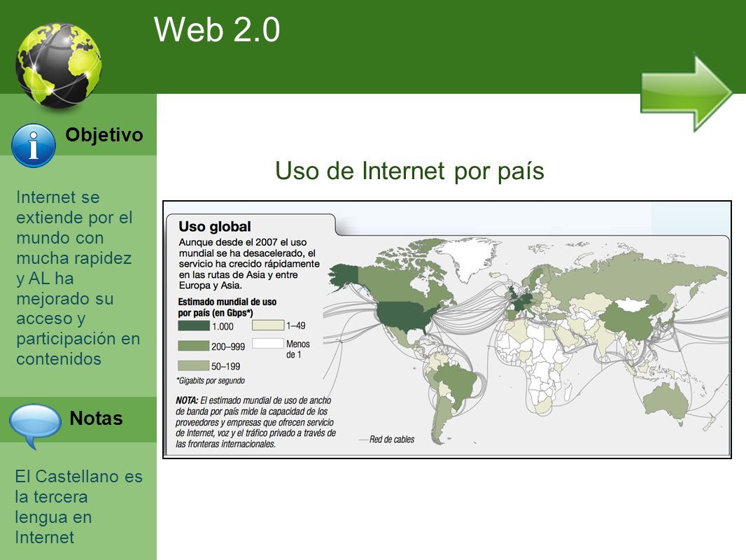Click the 200–999 legend swatch
Viewport: 746px width, 560px height.
pyautogui.click(x=194, y=346)
